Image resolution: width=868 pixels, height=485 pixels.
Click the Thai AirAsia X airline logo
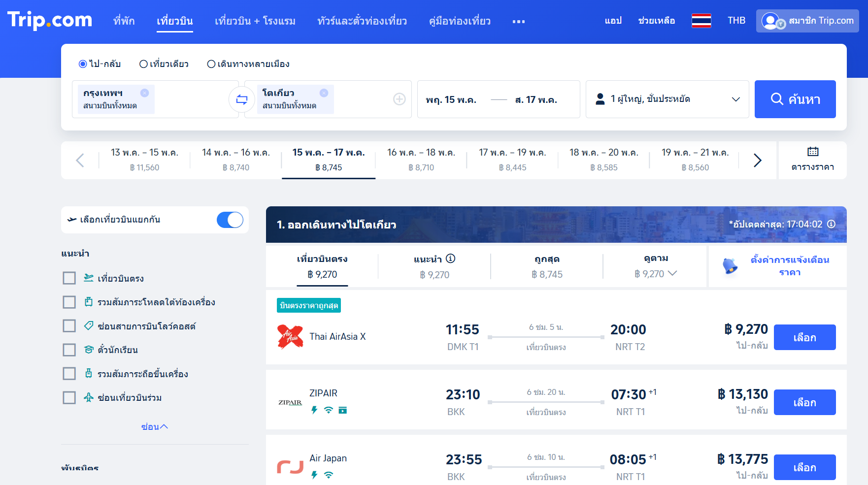290,337
